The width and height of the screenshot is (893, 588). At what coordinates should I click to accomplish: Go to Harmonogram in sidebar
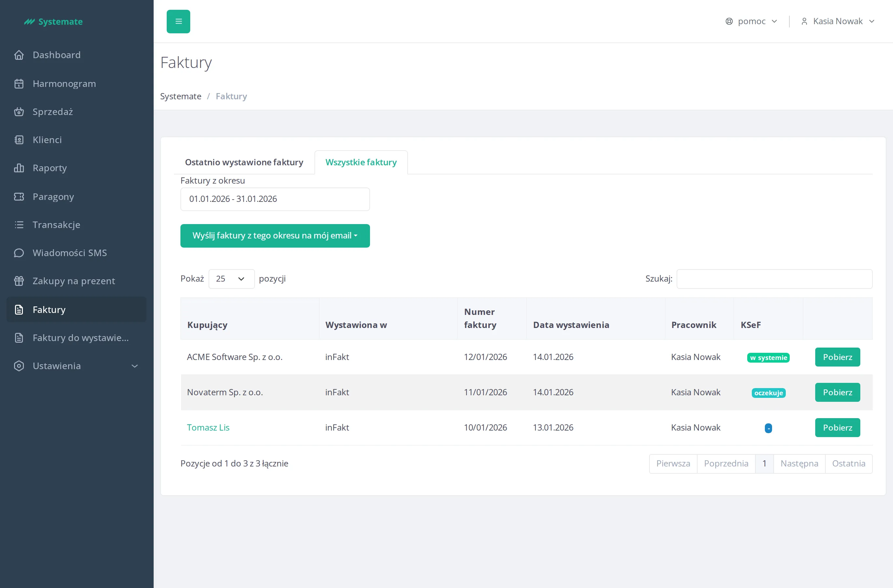pyautogui.click(x=76, y=84)
